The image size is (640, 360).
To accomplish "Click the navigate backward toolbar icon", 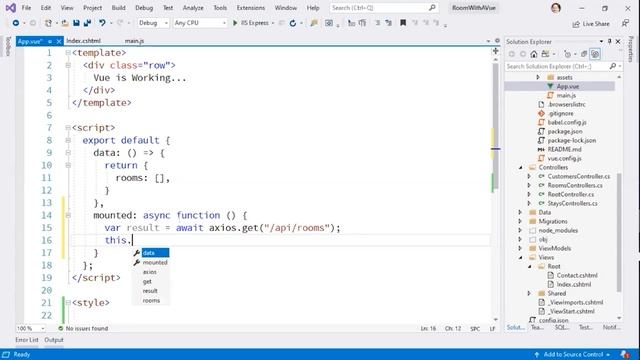I will tap(16, 23).
